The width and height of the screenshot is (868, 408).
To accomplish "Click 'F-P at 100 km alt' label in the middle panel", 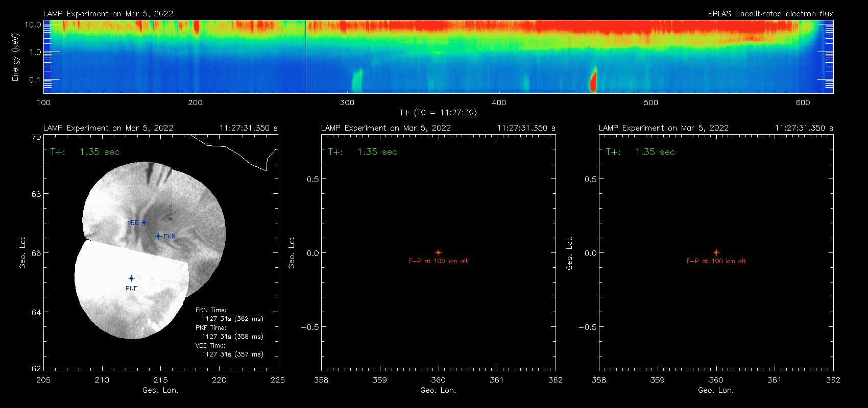I will pos(438,261).
